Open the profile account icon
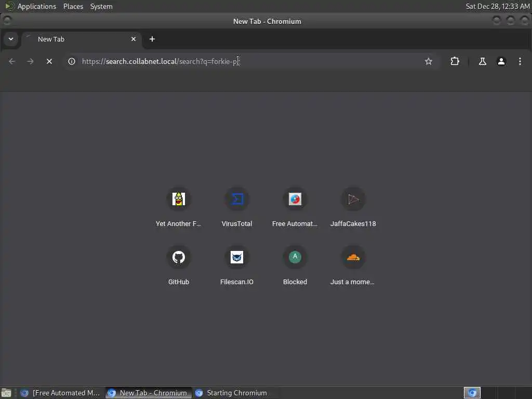This screenshot has width=532, height=399. tap(501, 61)
